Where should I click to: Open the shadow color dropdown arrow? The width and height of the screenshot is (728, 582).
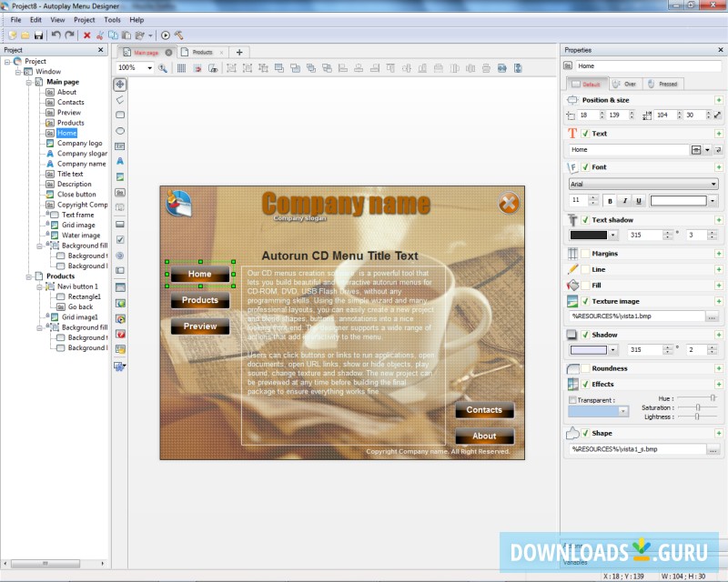pos(612,350)
